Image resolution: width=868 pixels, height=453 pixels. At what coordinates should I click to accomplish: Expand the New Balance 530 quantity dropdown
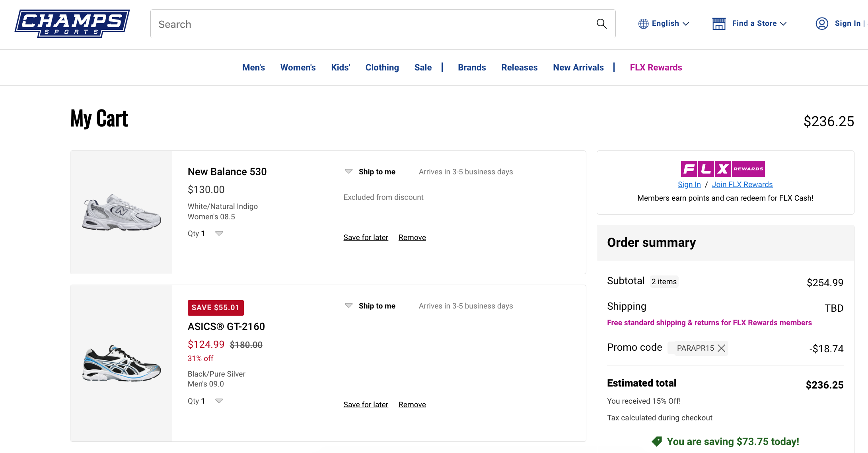219,233
